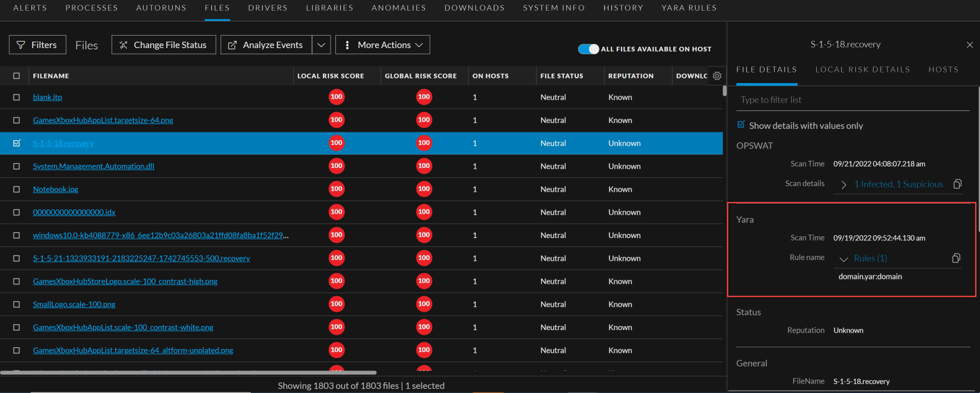
Task: Click the horizontal scrollbar of files table
Action: coord(188,373)
